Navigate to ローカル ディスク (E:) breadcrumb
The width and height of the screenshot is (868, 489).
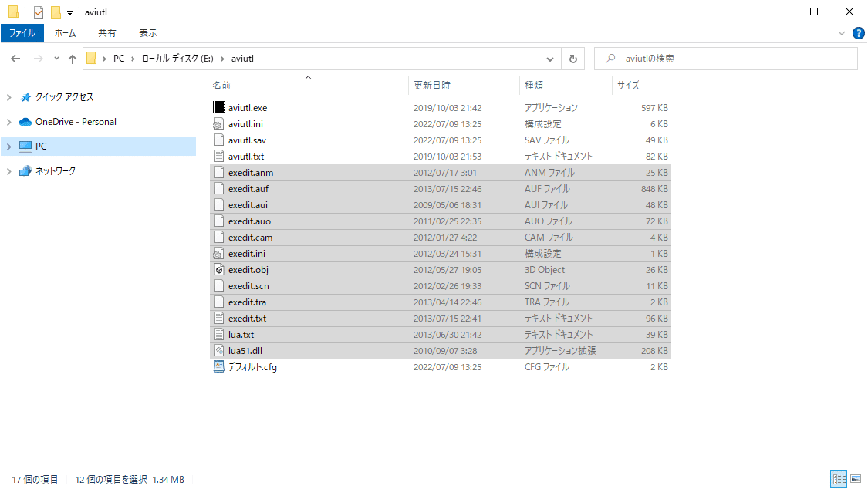click(x=177, y=59)
